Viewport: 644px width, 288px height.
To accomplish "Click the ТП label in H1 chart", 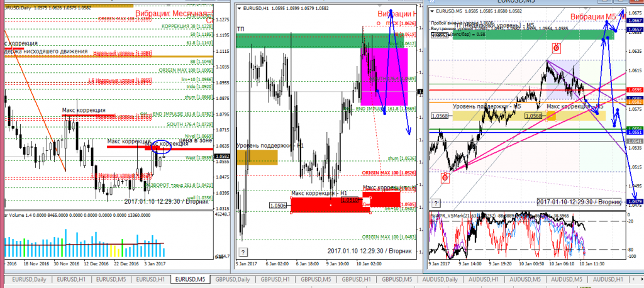I will pyautogui.click(x=240, y=29).
